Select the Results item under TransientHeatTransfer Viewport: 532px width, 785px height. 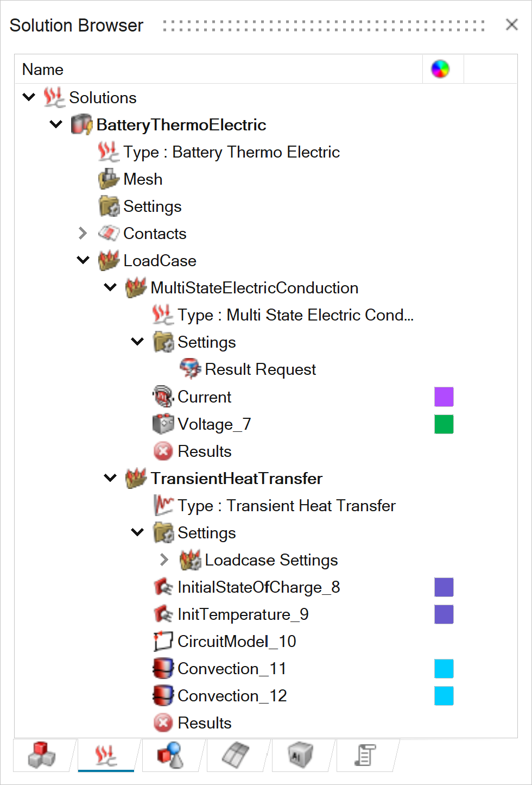[x=204, y=723]
